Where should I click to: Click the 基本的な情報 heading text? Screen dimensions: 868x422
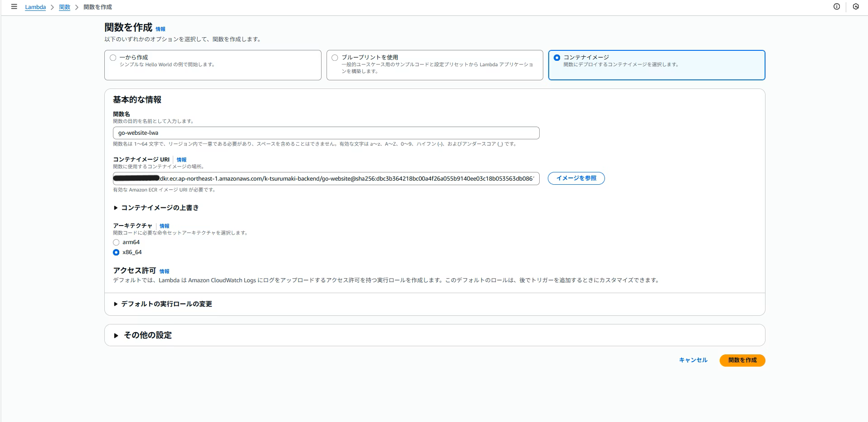point(137,100)
